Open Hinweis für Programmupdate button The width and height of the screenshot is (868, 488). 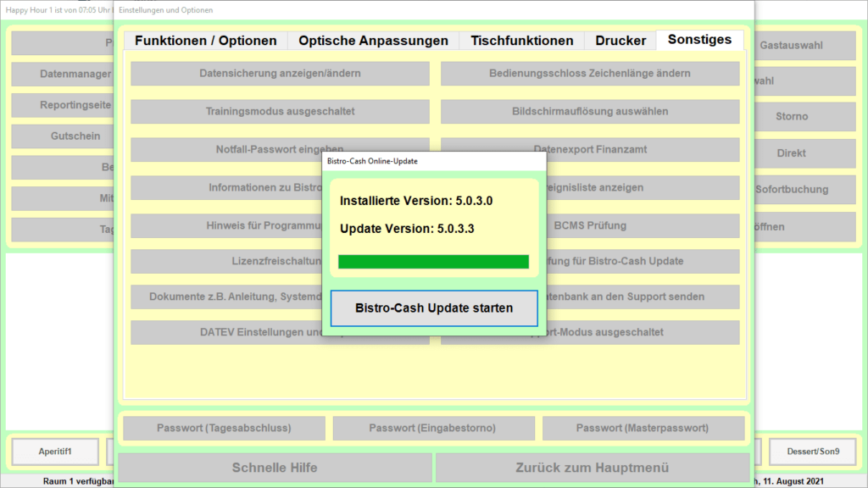226,225
